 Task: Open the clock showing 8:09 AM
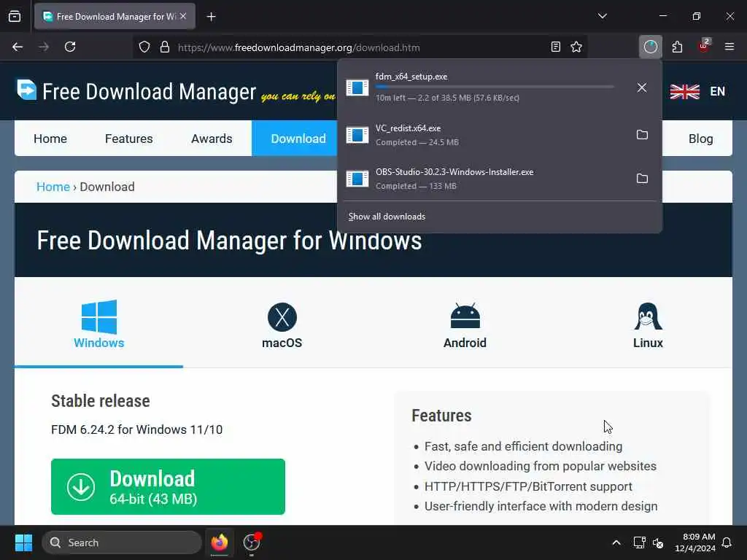tap(695, 542)
